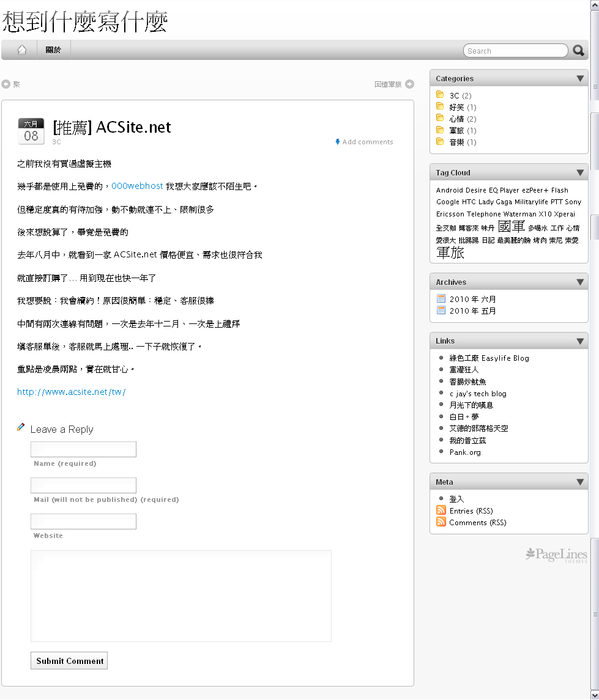Open the 月光下的嘆息 link

(x=471, y=405)
